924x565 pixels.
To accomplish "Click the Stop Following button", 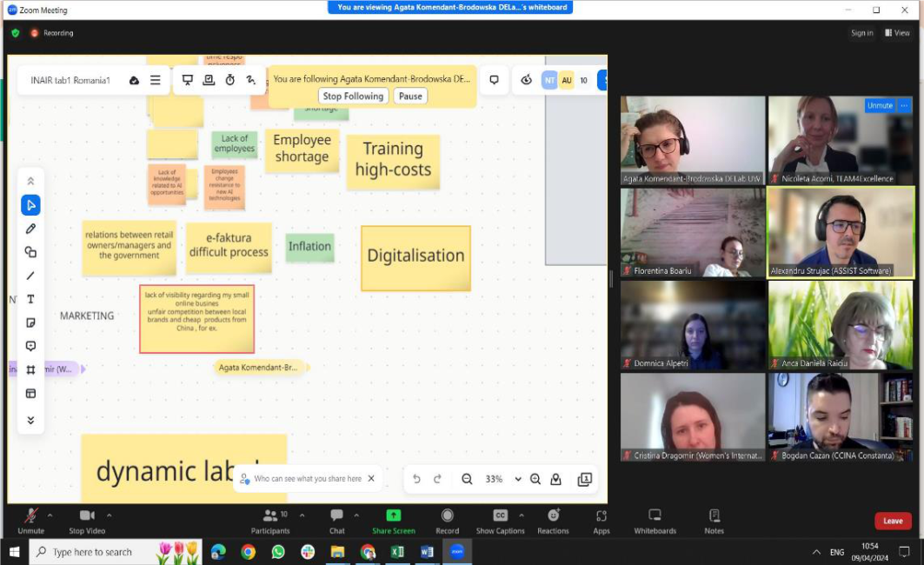I will click(353, 96).
